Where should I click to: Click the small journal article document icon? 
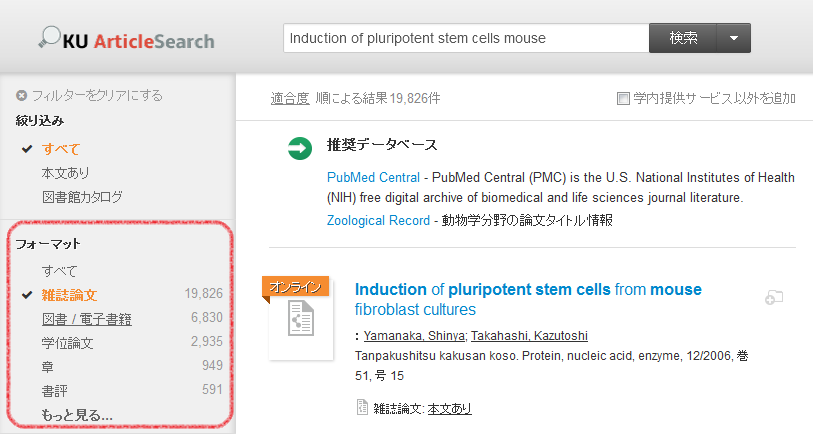[362, 408]
